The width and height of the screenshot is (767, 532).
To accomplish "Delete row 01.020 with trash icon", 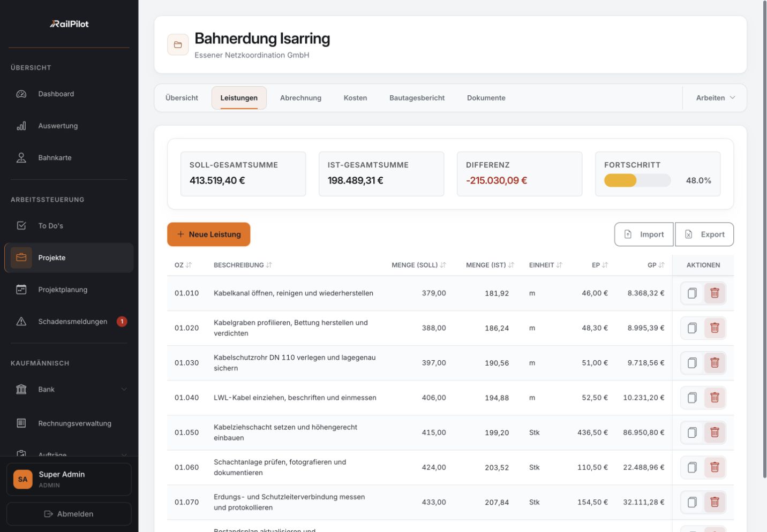I will point(715,328).
